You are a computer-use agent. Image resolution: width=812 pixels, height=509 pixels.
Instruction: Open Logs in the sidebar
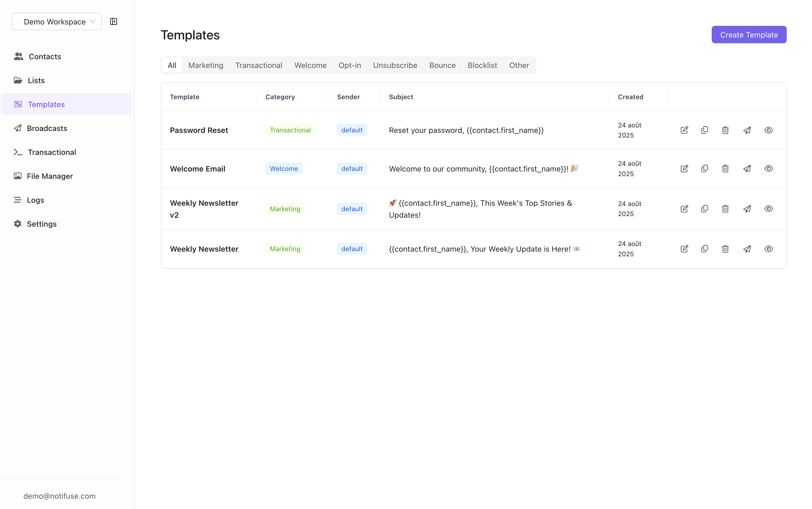coord(66,200)
